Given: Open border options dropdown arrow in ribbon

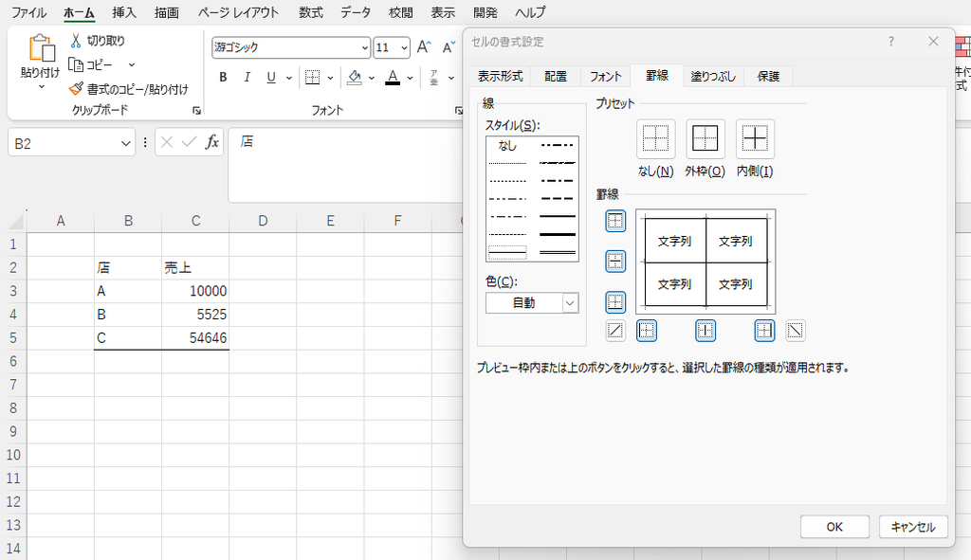Looking at the screenshot, I should 330,78.
